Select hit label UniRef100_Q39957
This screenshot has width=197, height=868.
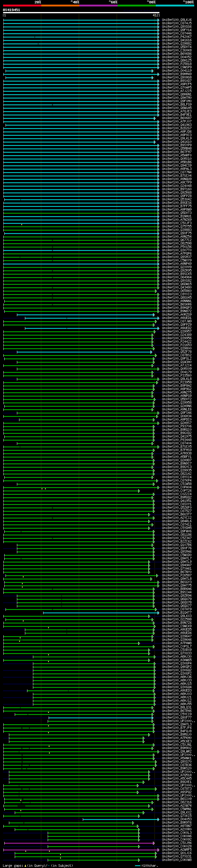point(177,332)
